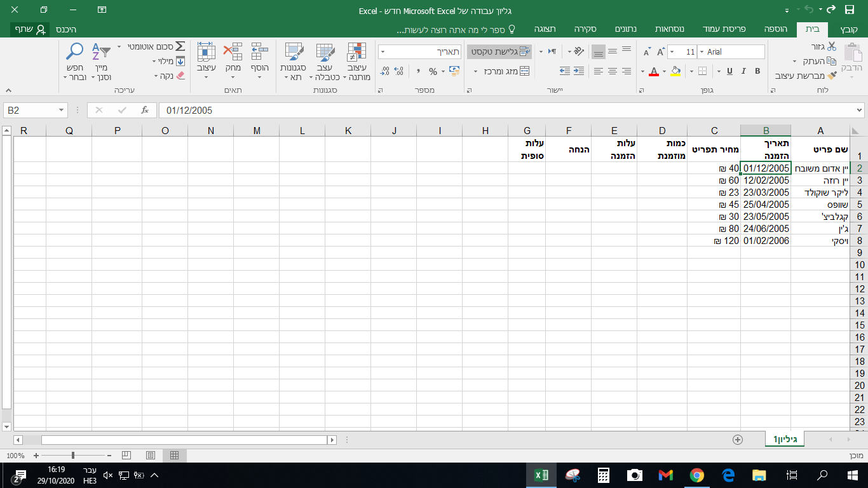
Task: Open the File (קובץ) menu
Action: pos(849,29)
